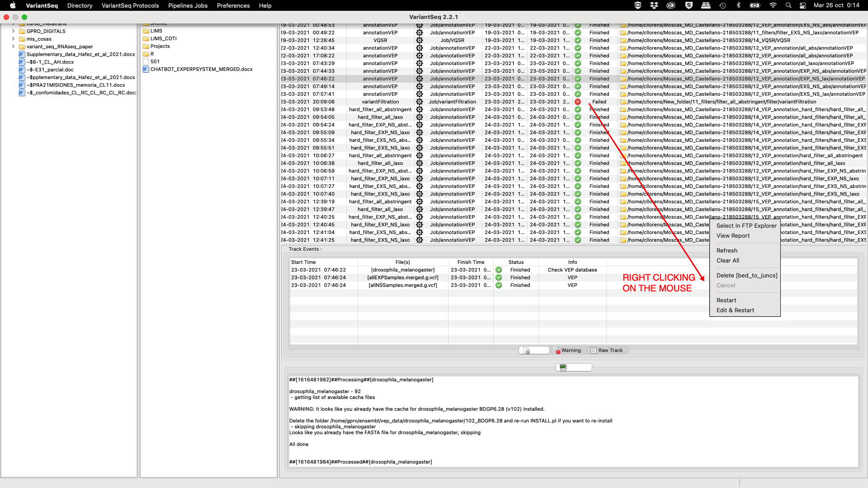Toggle the Warning messages view

pyautogui.click(x=567, y=350)
